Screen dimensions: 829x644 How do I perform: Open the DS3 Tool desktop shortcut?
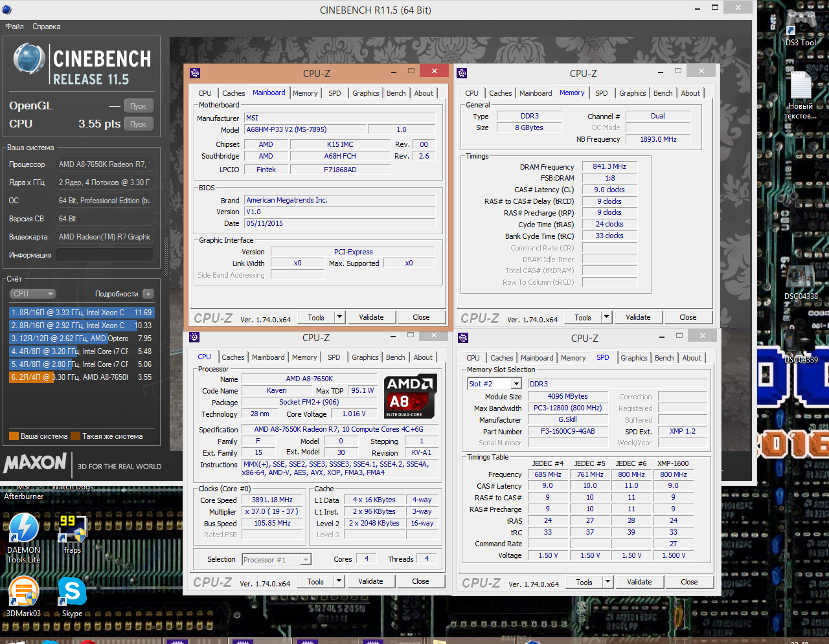point(801,26)
